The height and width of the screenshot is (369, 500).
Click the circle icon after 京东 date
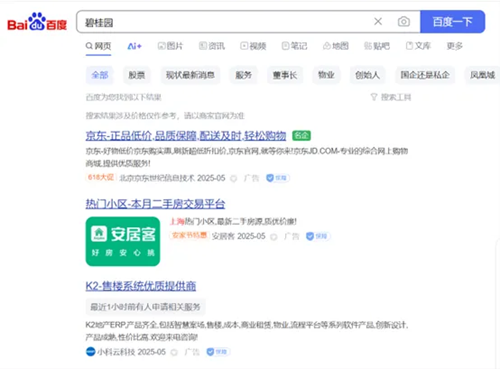point(234,179)
